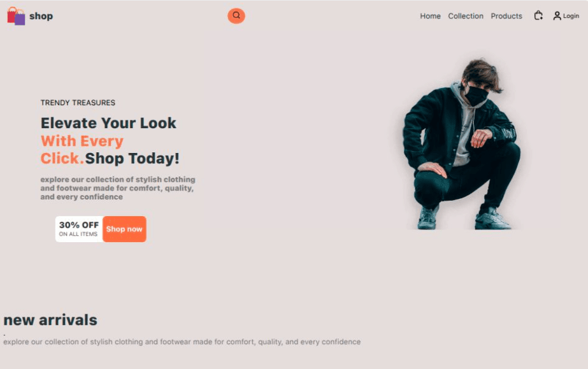
Task: Click the user profile icon
Action: pyautogui.click(x=557, y=16)
